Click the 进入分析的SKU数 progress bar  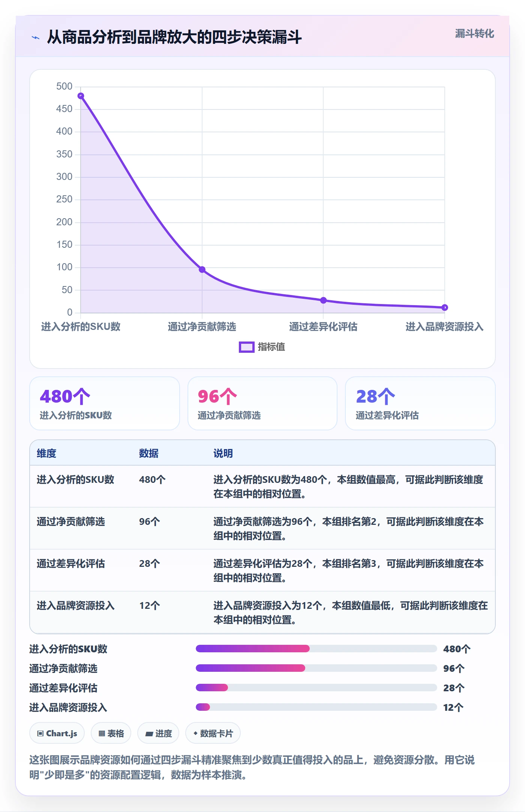coord(316,649)
